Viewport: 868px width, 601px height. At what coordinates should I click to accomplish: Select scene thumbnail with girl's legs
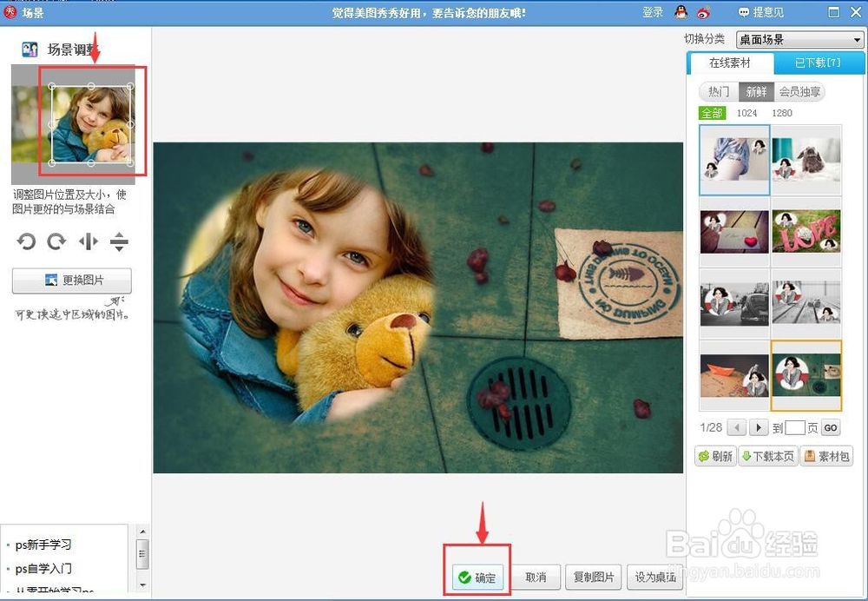[734, 160]
